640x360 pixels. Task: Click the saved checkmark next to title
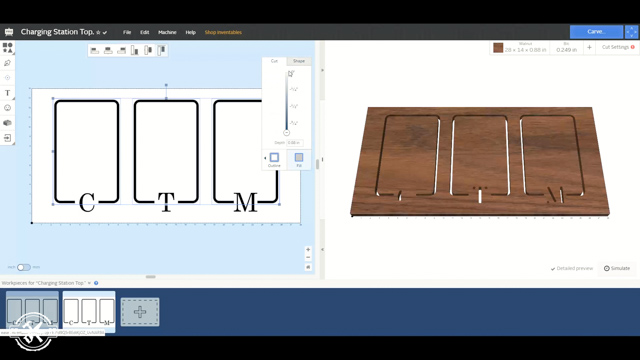point(105,32)
